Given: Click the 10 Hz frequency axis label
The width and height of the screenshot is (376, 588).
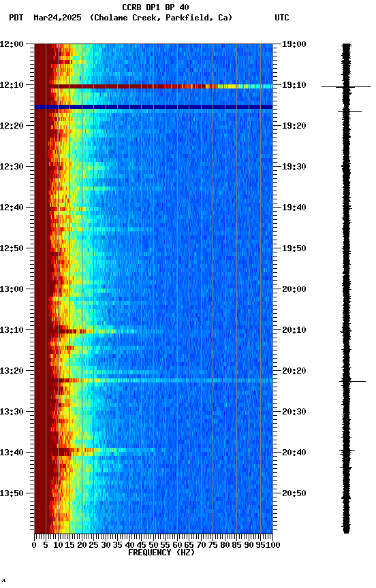Looking at the screenshot, I should point(58,545).
